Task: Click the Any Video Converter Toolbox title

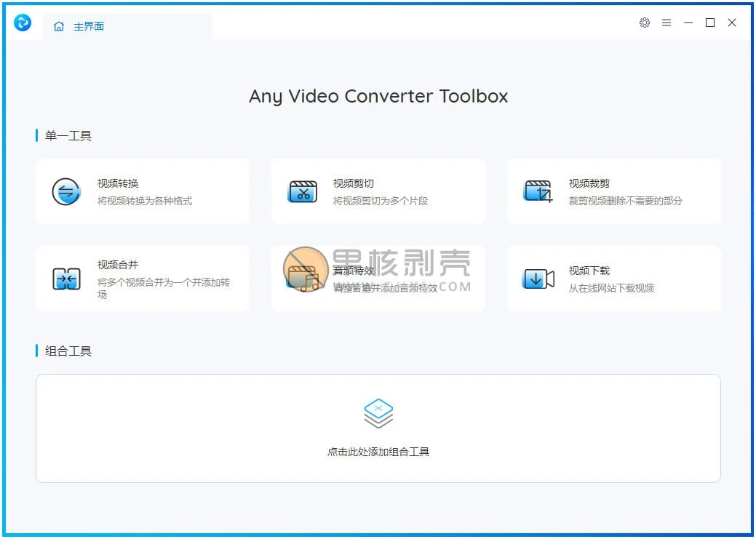Action: pos(378,97)
